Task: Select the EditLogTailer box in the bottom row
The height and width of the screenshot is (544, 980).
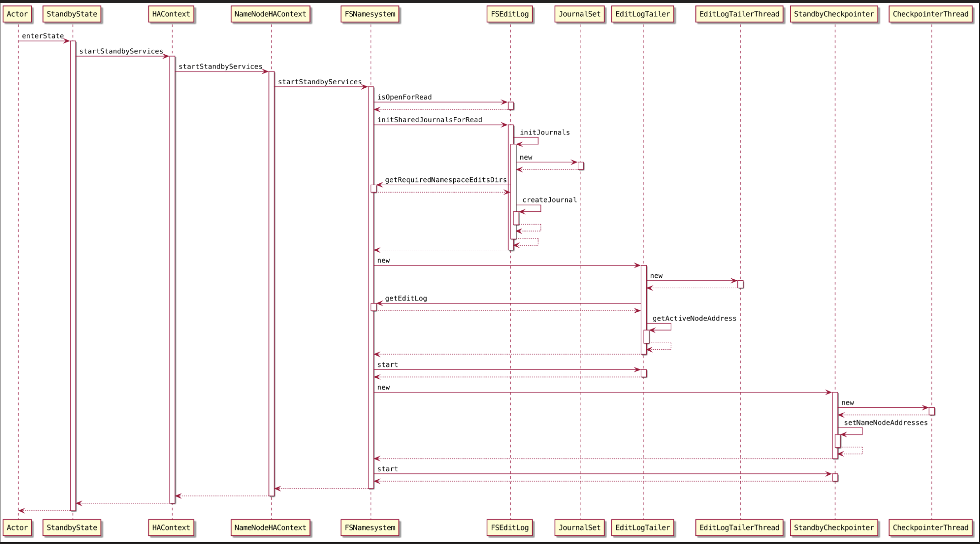Action: pos(643,527)
